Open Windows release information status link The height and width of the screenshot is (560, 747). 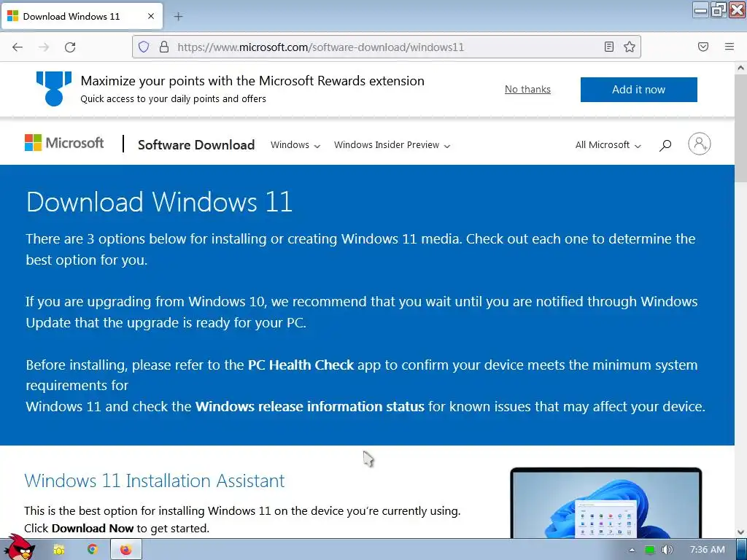point(309,406)
